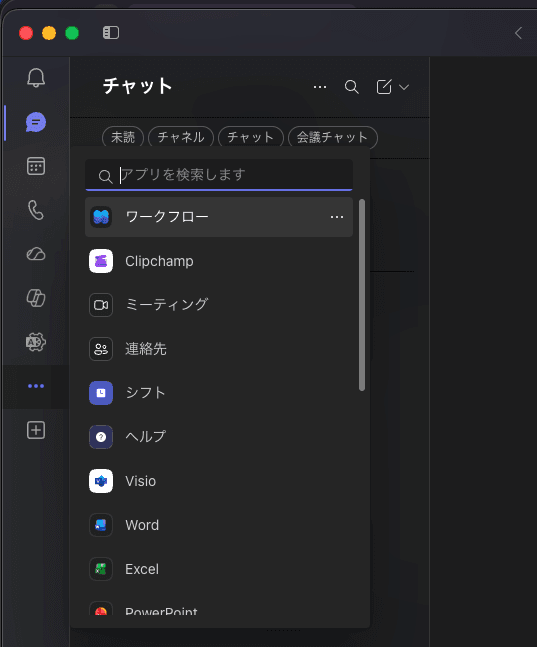537x647 pixels.
Task: Open the ミーティング app
Action: pos(219,305)
